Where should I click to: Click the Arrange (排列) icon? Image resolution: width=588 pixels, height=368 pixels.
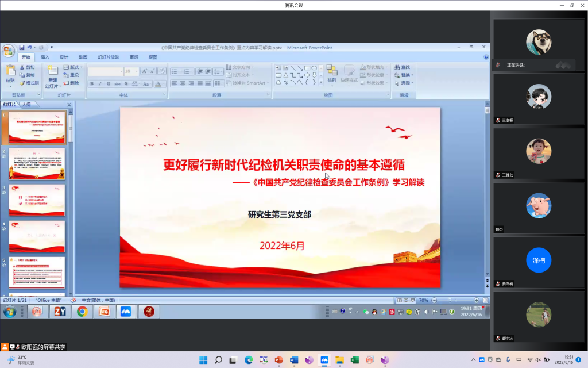[x=332, y=71]
